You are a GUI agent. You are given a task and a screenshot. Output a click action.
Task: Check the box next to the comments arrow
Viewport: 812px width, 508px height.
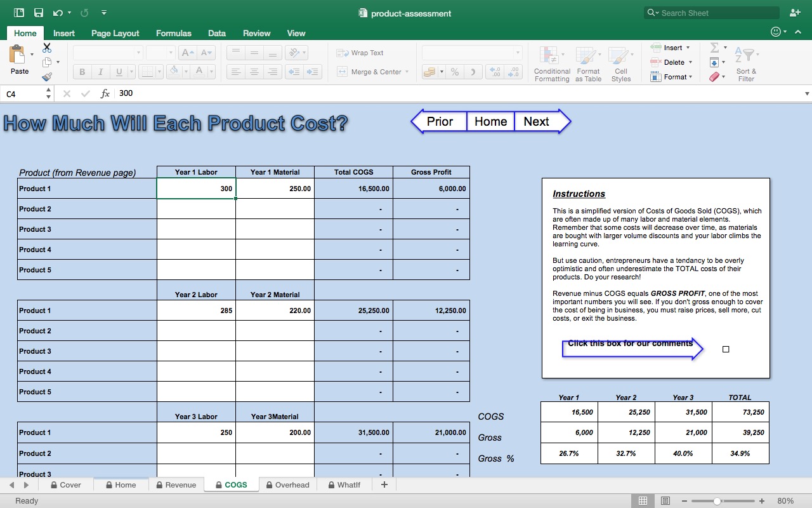click(x=726, y=349)
